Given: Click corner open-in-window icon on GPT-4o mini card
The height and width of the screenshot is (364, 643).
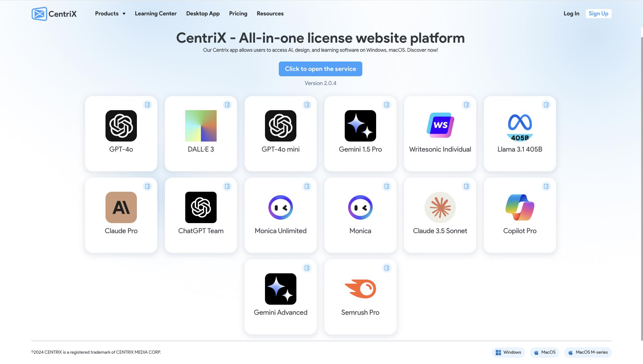Looking at the screenshot, I should pos(307,105).
